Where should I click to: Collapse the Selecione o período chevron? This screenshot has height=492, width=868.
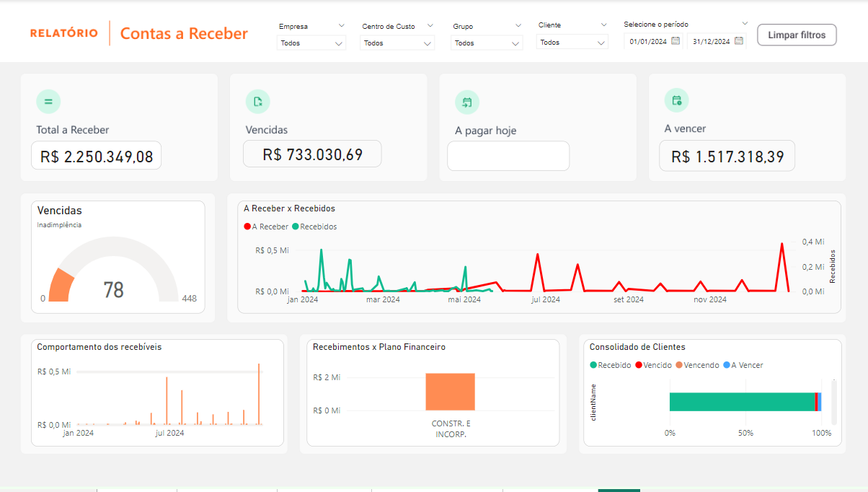(745, 24)
